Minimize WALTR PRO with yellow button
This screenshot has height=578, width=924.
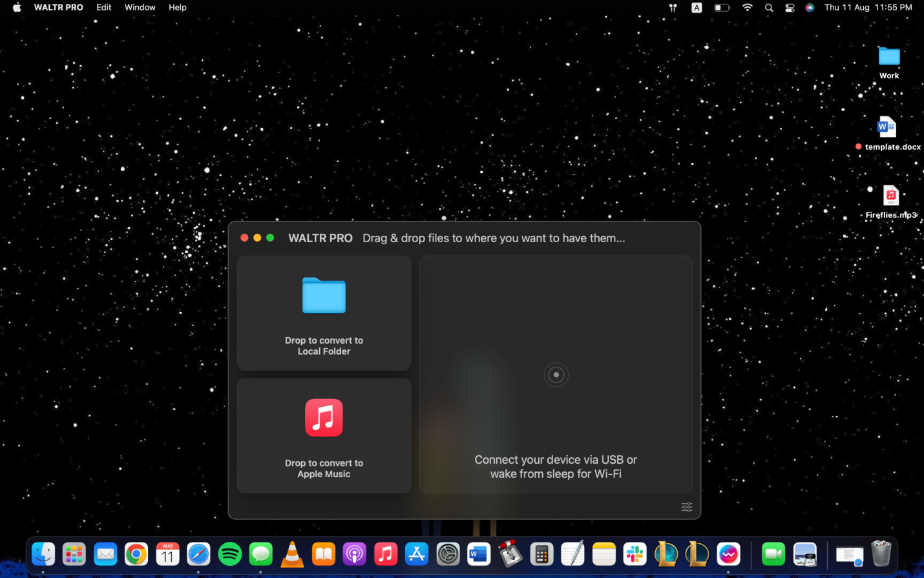click(x=257, y=238)
